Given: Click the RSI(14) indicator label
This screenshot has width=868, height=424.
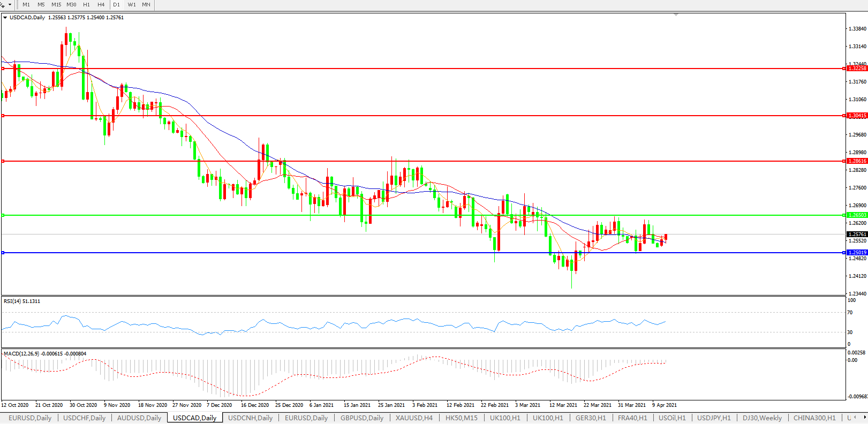Looking at the screenshot, I should pos(22,301).
